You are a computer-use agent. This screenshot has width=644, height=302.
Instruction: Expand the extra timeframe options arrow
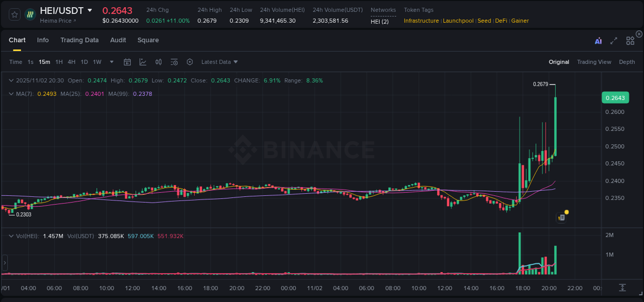[111, 62]
